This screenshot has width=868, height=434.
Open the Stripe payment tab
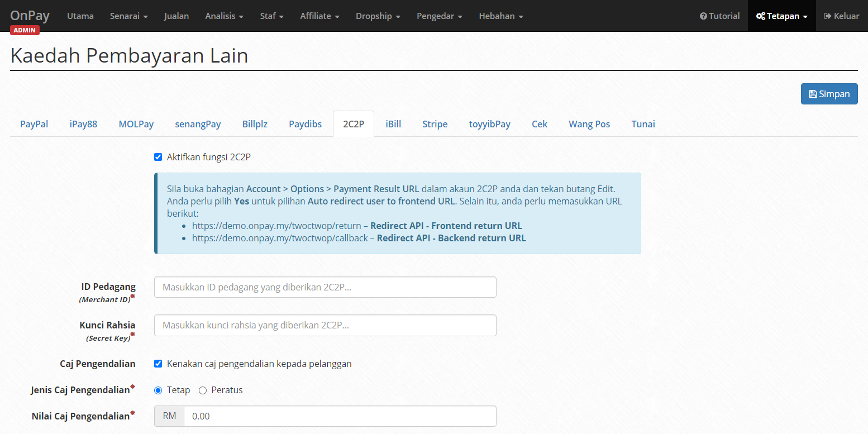(x=435, y=124)
